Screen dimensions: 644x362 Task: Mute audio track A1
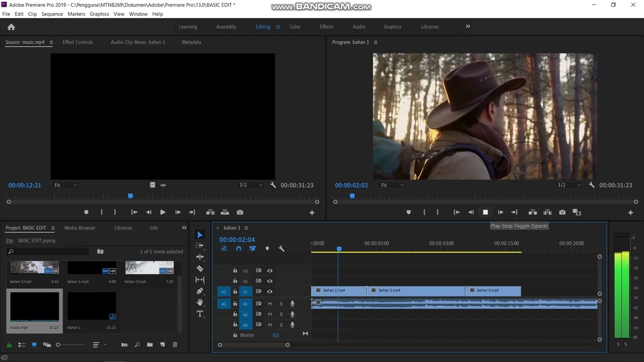coord(270,304)
